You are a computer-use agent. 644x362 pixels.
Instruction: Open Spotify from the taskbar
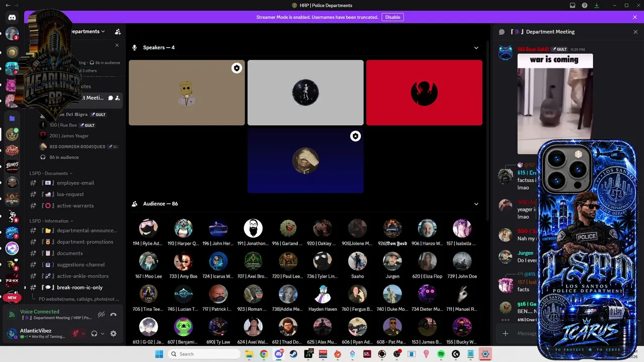441,354
